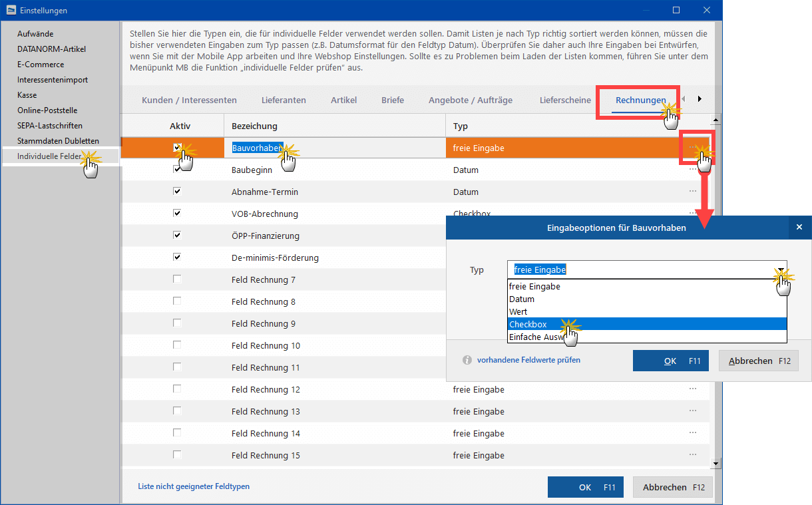812x505 pixels.
Task: Select SEPA-Lastschriften in the sidebar
Action: [x=50, y=126]
